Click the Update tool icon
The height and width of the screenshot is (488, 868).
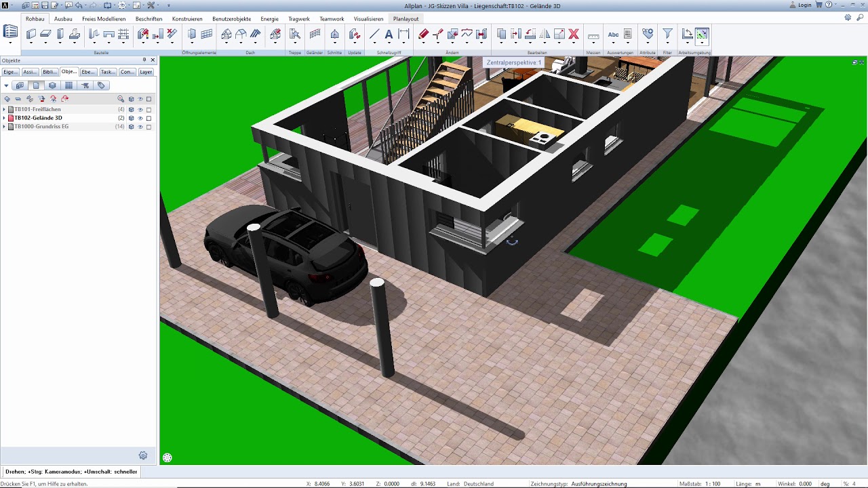[354, 34]
